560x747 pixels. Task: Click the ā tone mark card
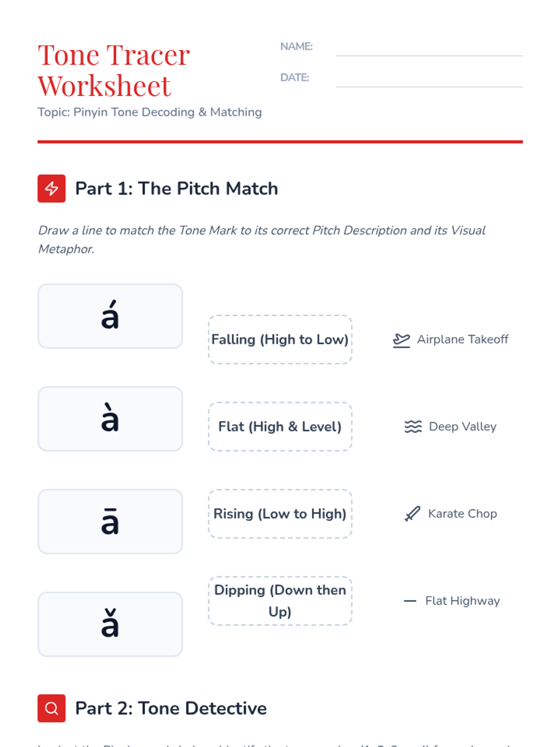(110, 521)
